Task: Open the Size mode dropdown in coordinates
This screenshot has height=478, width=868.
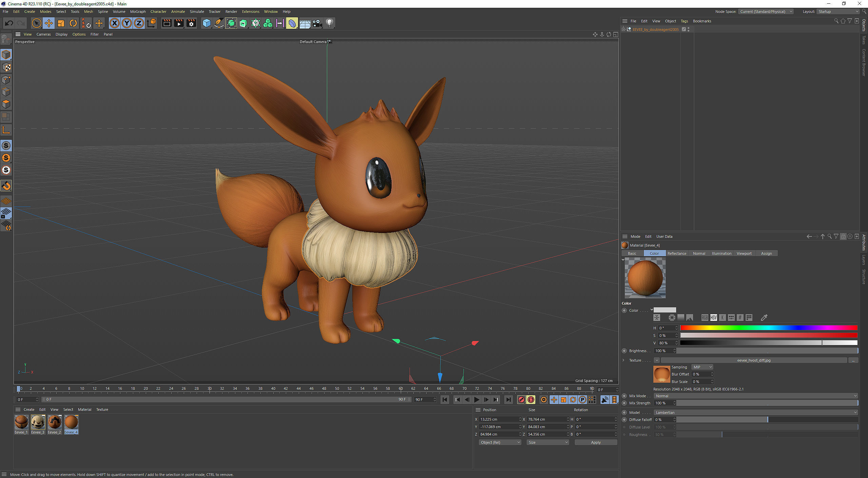Action: 548,442
